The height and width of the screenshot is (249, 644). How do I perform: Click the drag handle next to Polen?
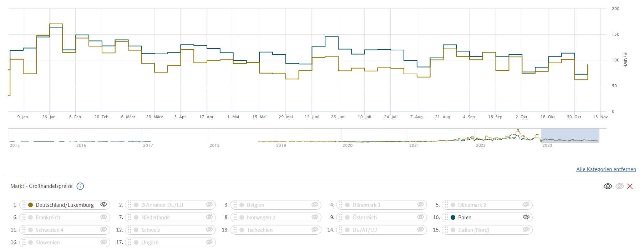point(446,217)
